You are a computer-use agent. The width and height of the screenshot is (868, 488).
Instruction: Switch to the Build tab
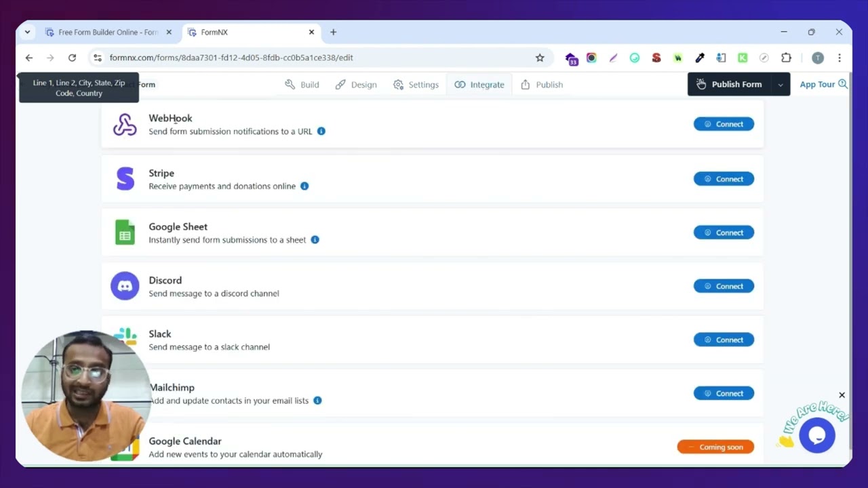coord(302,85)
